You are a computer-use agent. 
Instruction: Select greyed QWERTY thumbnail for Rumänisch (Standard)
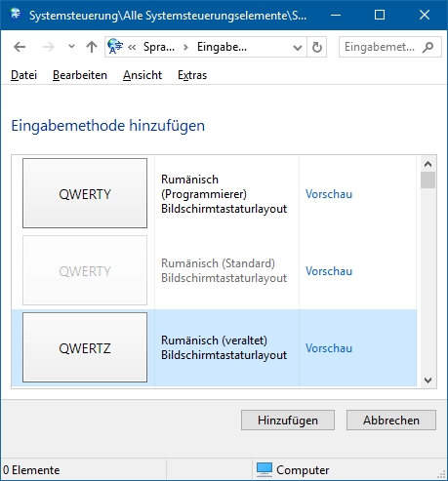[x=85, y=270]
